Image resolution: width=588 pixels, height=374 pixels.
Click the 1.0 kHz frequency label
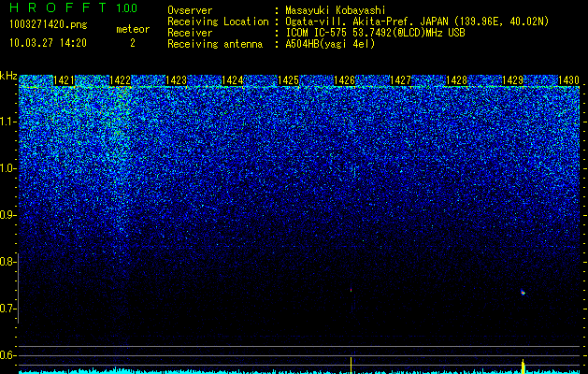click(x=7, y=168)
